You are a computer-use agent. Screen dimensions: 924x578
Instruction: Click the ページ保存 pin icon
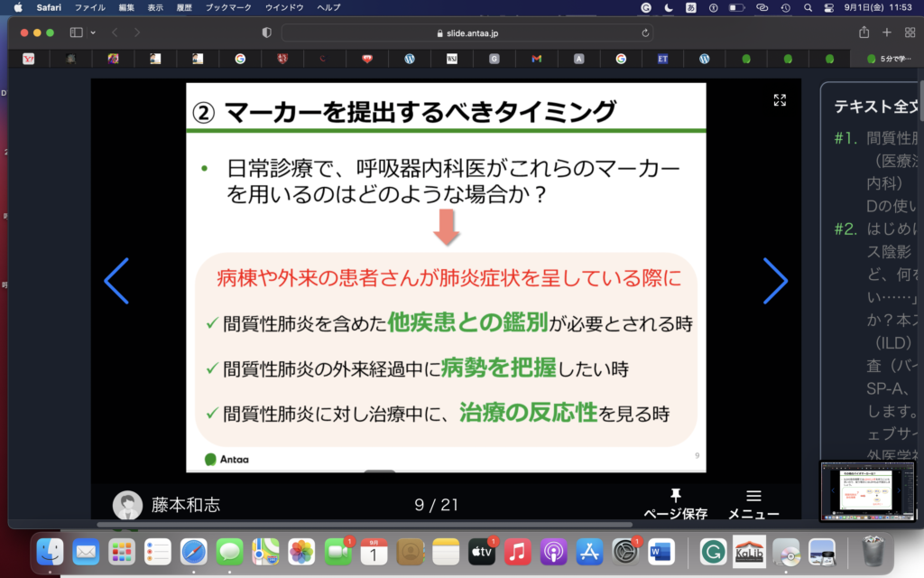tap(675, 495)
